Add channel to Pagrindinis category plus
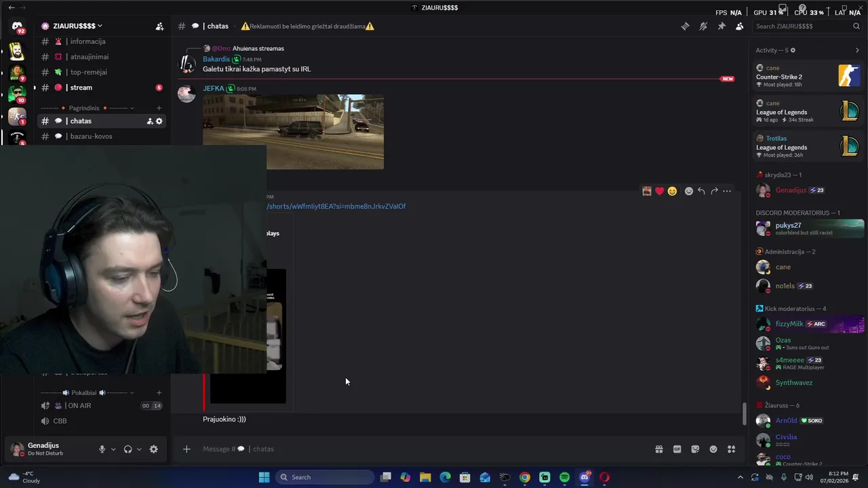The width and height of the screenshot is (868, 488). [x=159, y=108]
